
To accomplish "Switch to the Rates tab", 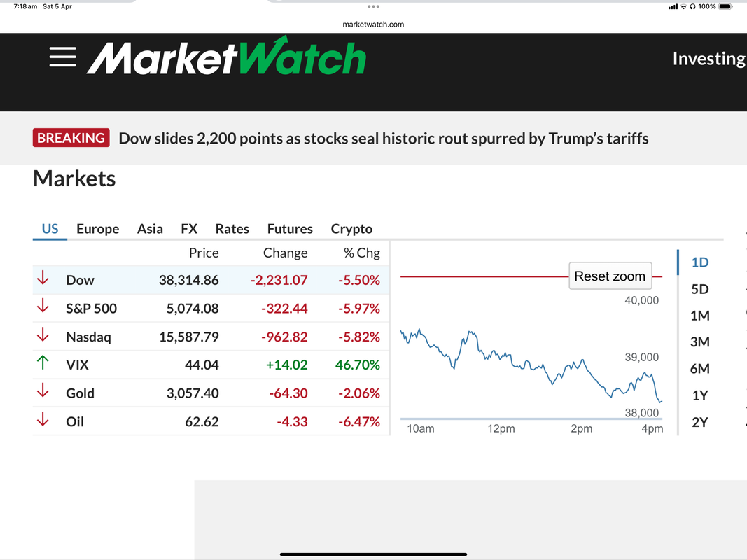I will [x=232, y=229].
